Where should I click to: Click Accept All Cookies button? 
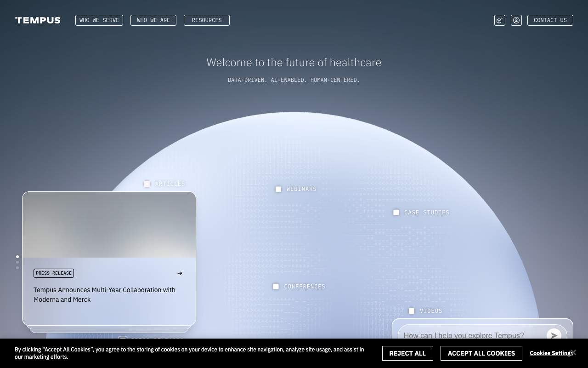pos(481,353)
